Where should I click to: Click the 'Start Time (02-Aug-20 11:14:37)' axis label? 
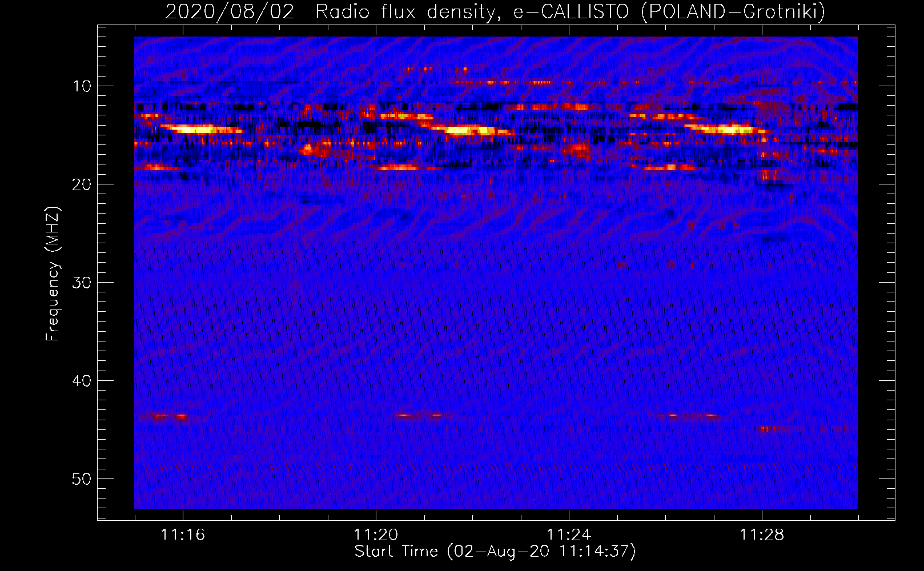click(495, 552)
